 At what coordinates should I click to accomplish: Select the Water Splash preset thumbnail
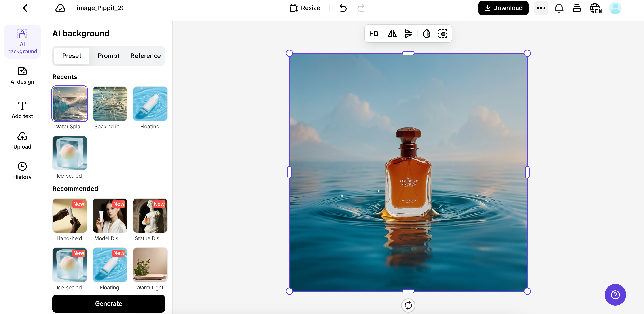[x=70, y=104]
